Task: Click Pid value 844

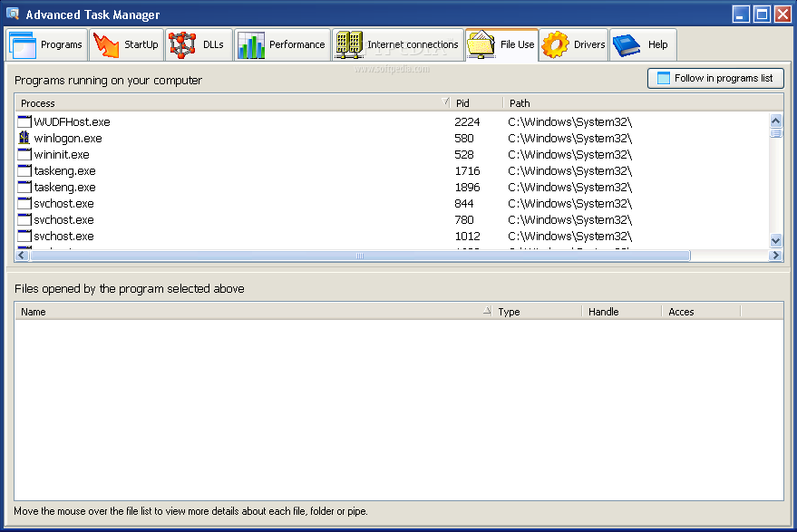Action: click(x=463, y=203)
